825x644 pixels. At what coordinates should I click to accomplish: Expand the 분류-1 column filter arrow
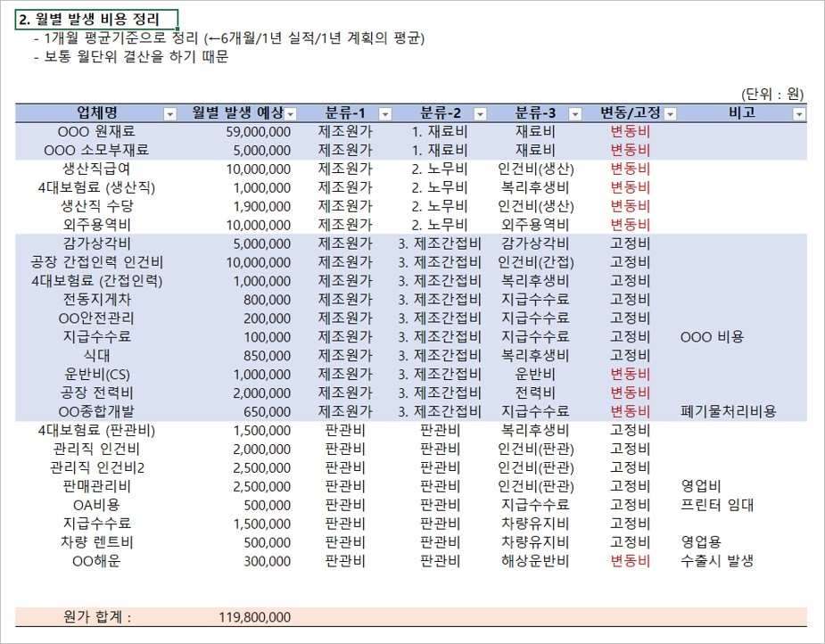point(385,113)
